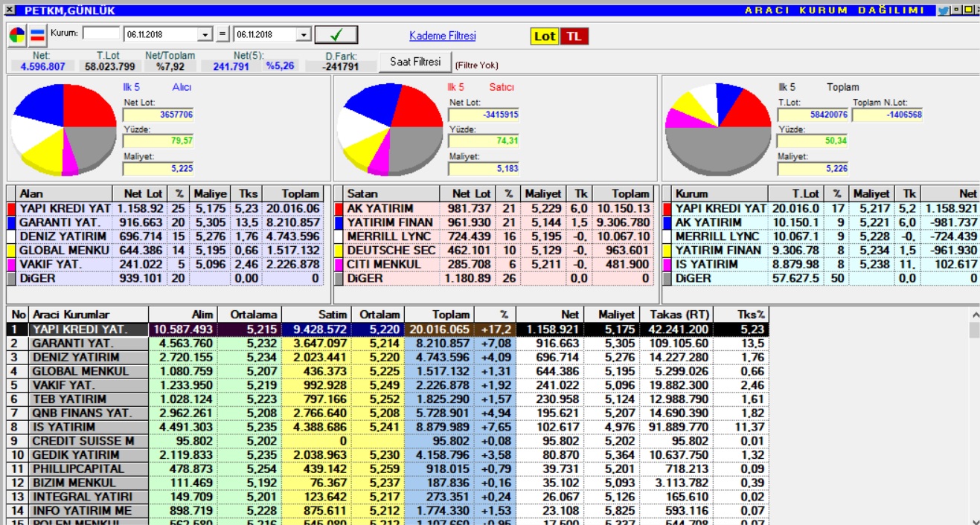Image resolution: width=980 pixels, height=525 pixels.
Task: Select the BIZIM MENKUL row
Action: (x=387, y=483)
